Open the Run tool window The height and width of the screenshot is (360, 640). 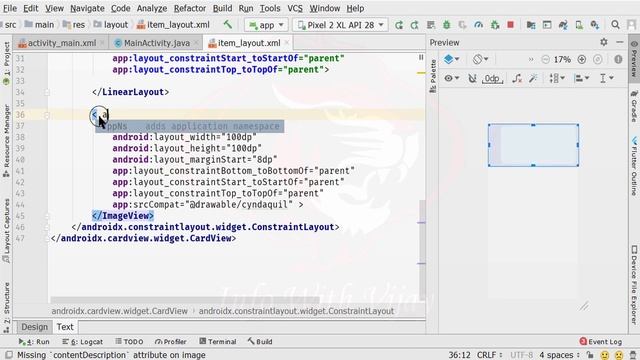pos(34,342)
